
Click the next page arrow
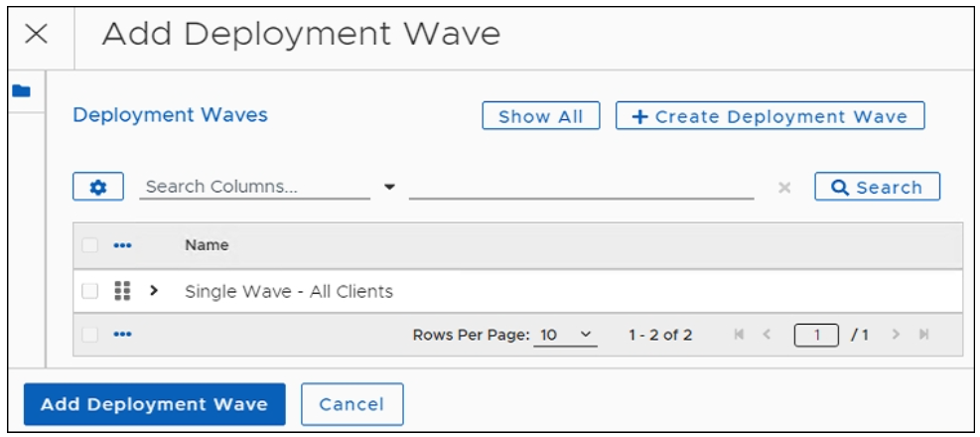(x=897, y=335)
